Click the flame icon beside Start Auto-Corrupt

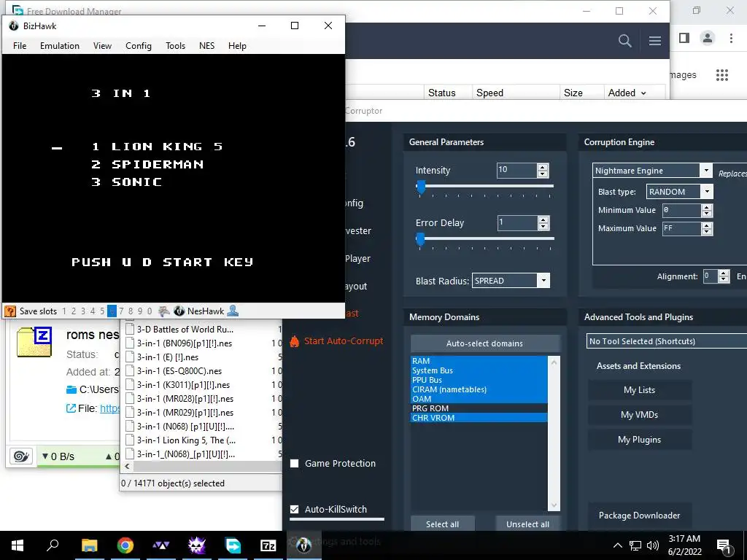295,341
